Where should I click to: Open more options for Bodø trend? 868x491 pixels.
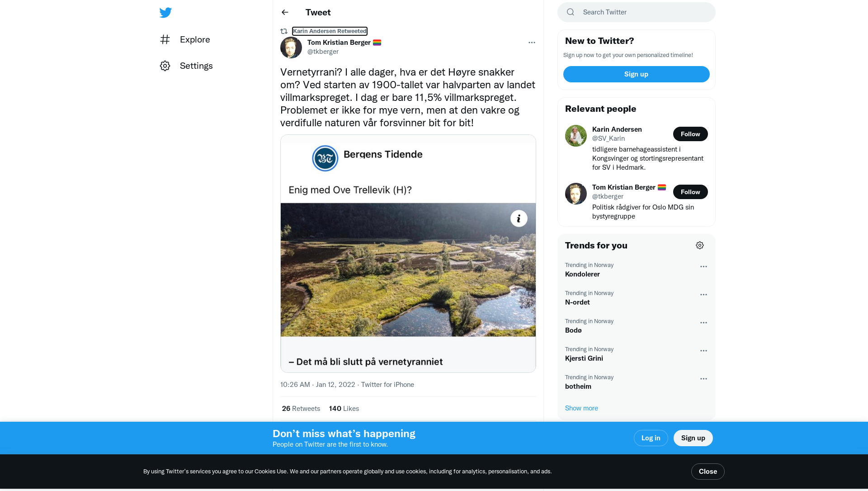(x=703, y=323)
